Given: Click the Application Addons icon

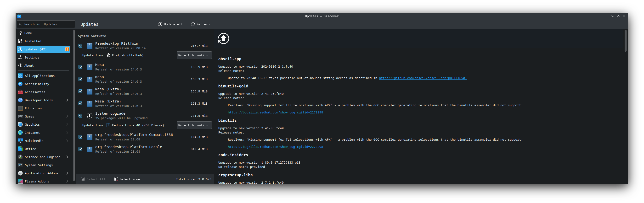Looking at the screenshot, I should [21, 173].
